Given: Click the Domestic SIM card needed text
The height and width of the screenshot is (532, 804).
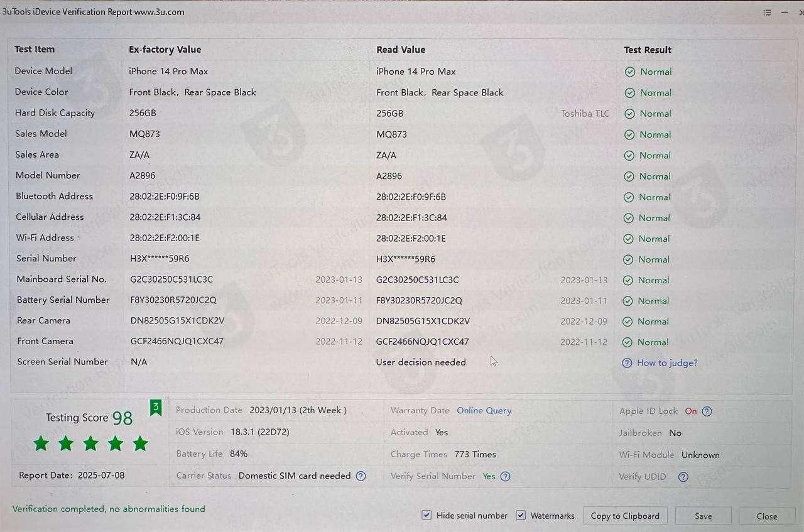Looking at the screenshot, I should click(x=295, y=476).
